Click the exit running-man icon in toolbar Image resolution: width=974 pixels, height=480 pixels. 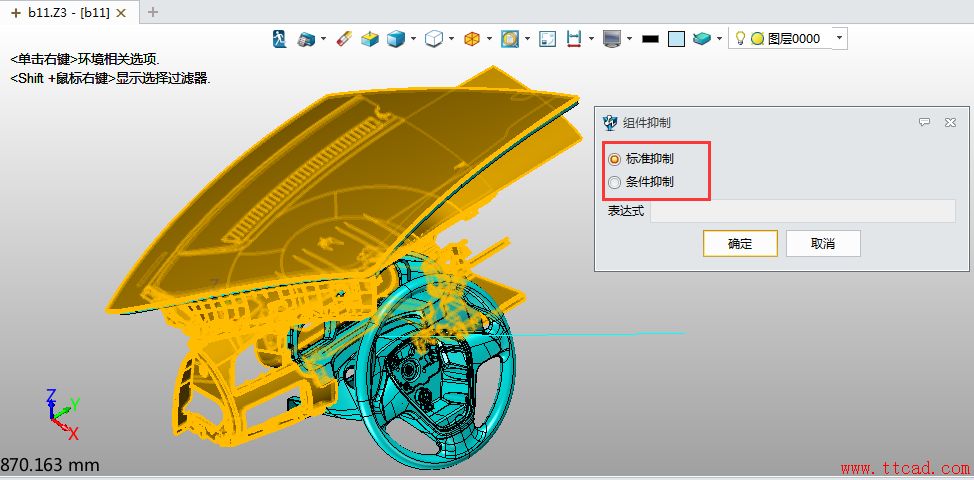pos(280,38)
